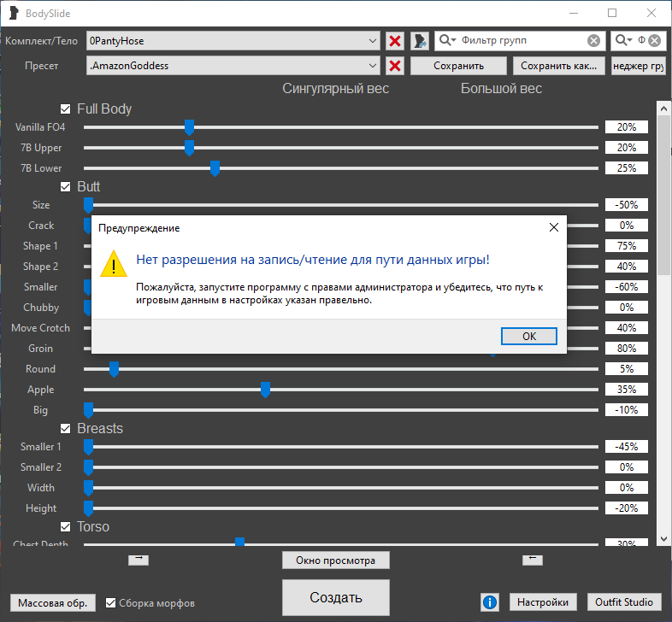This screenshot has width=672, height=622.
Task: Click the left arrow button below sliders
Action: pos(532,559)
